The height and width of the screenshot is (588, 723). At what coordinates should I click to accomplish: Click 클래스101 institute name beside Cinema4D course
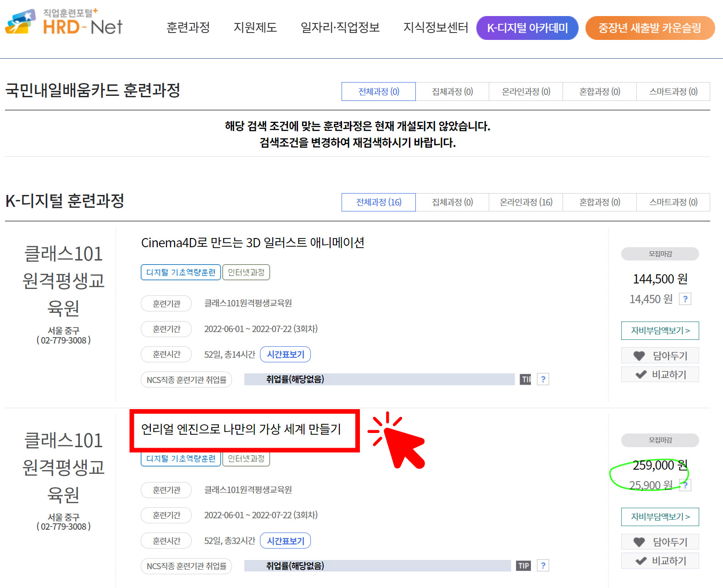[63, 281]
